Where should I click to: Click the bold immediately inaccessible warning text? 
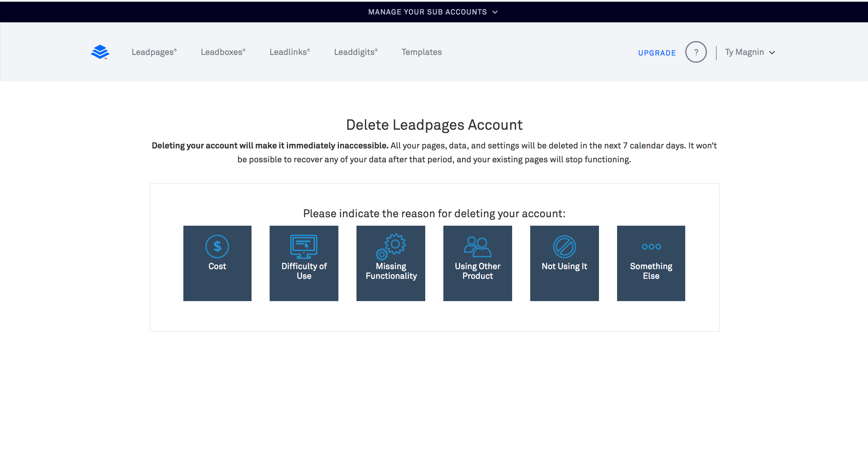pyautogui.click(x=270, y=146)
